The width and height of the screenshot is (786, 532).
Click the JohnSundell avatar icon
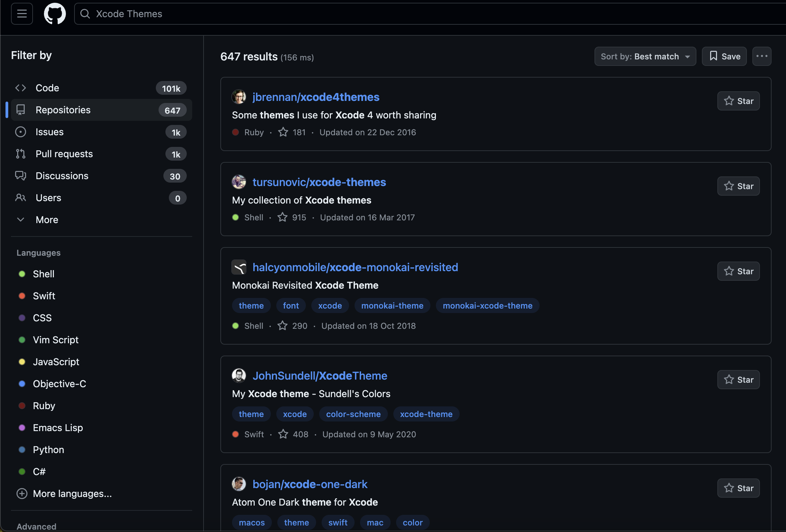tap(239, 375)
